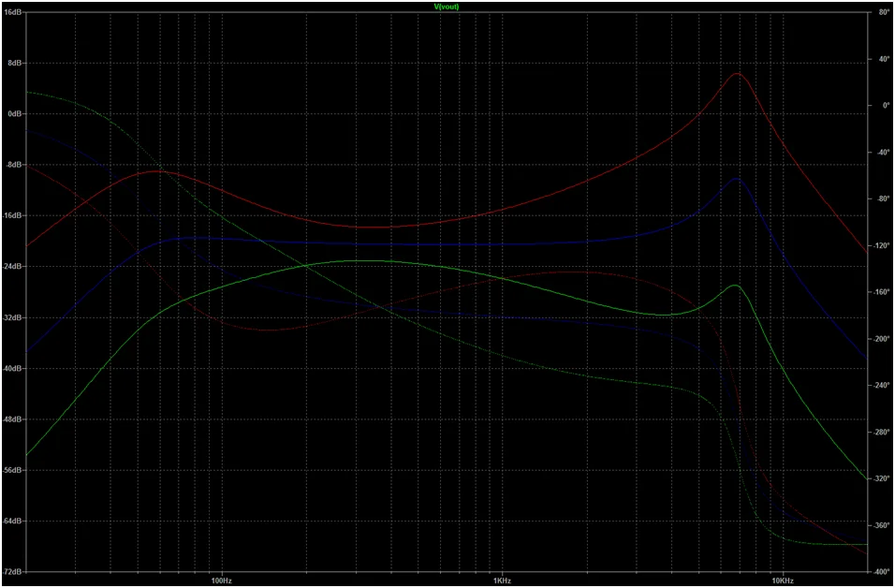The image size is (895, 588).
Task: Click the 100Hz frequency axis label
Action: [222, 580]
